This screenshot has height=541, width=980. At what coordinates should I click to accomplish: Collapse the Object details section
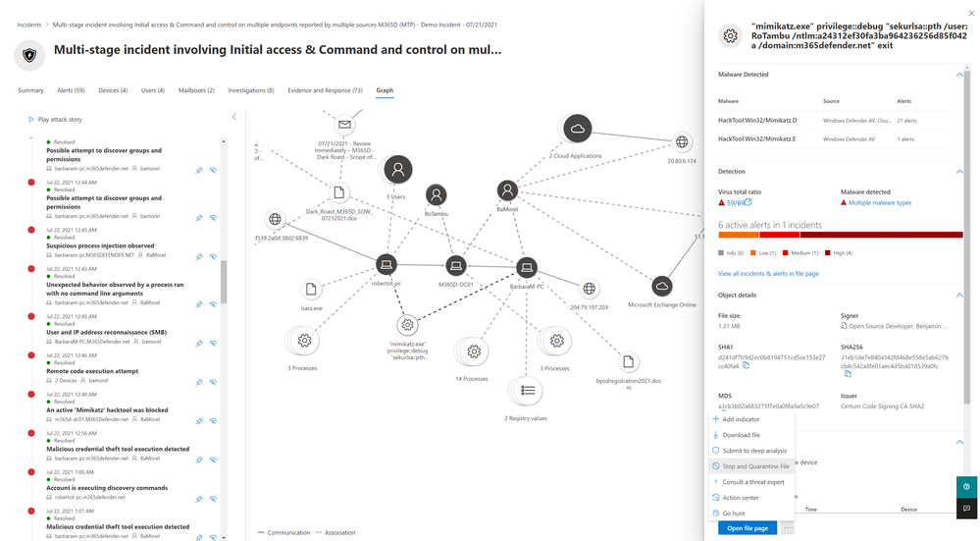pyautogui.click(x=959, y=295)
